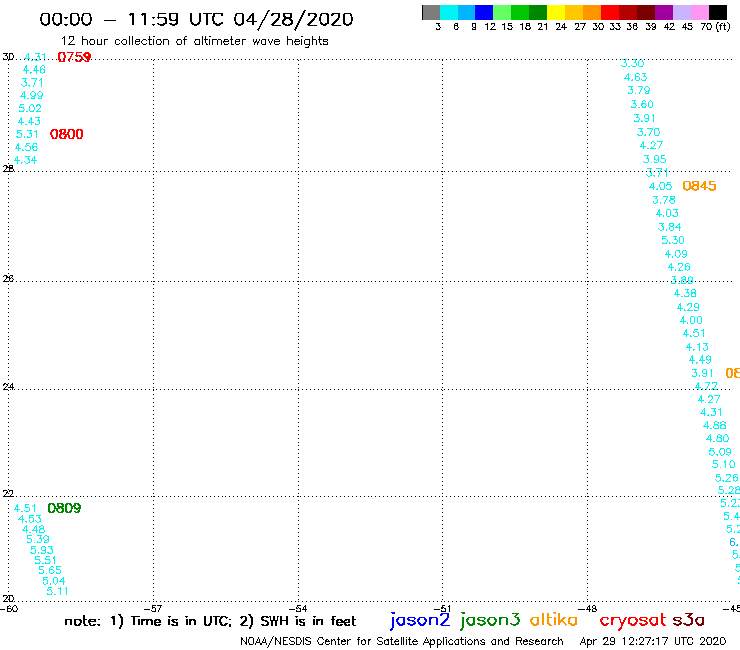Click the gray swatch in the color legend
Image resolution: width=740 pixels, height=650 pixels.
point(431,12)
